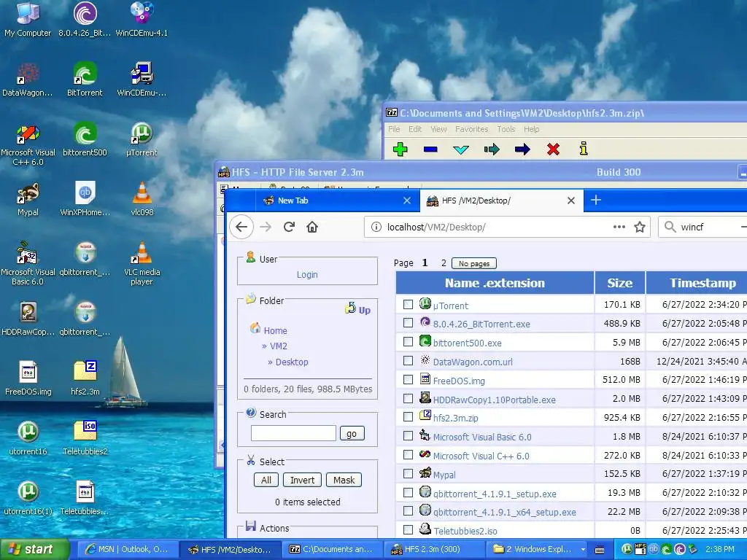Select the 8.0.4.26_BitTorrent desktop icon
This screenshot has width=747, height=560.
pyautogui.click(x=85, y=19)
